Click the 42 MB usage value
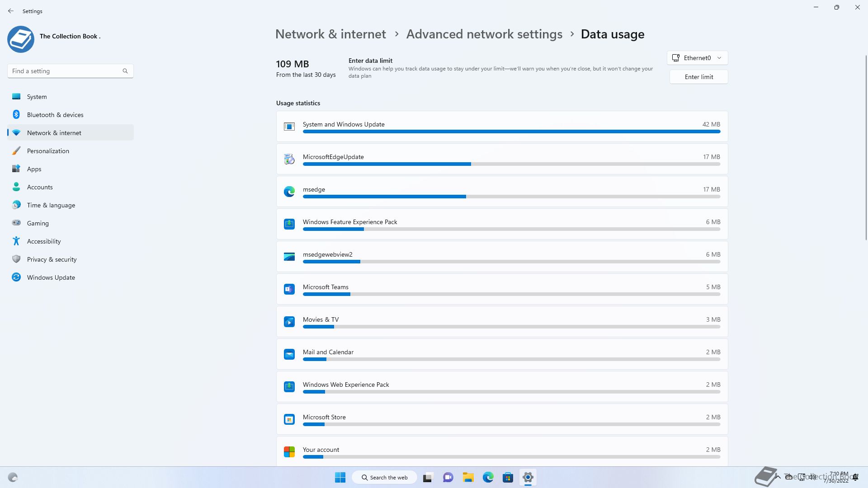 pyautogui.click(x=711, y=124)
